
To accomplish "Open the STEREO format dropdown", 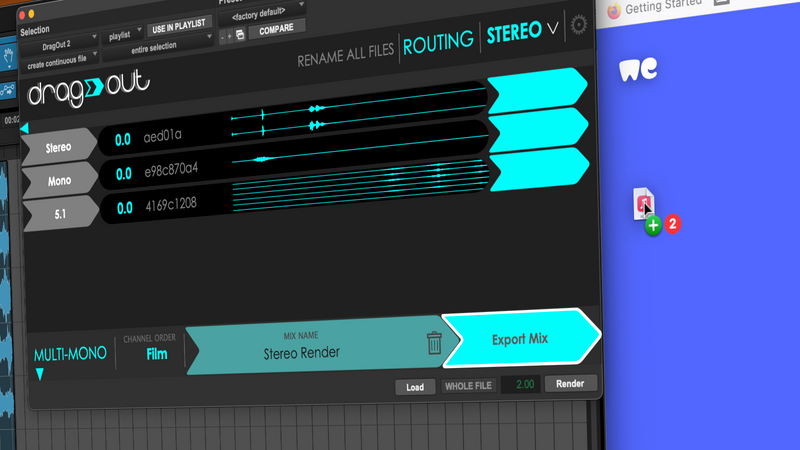I will click(x=522, y=32).
